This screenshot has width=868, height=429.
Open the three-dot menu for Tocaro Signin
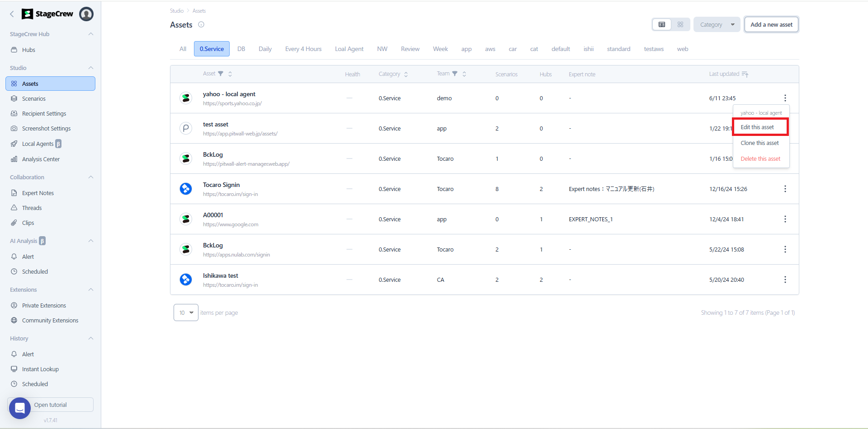click(x=785, y=189)
